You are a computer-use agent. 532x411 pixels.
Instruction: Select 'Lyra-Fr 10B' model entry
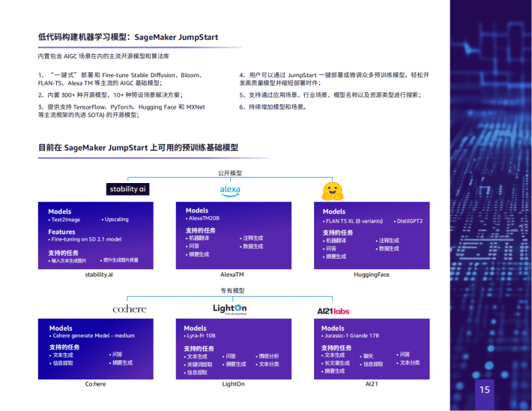tap(200, 335)
